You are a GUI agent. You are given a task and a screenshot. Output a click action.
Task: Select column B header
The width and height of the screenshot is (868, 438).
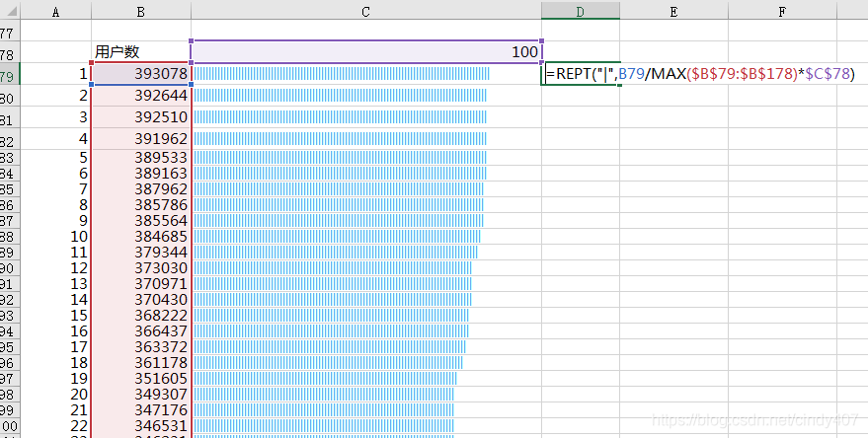point(141,12)
